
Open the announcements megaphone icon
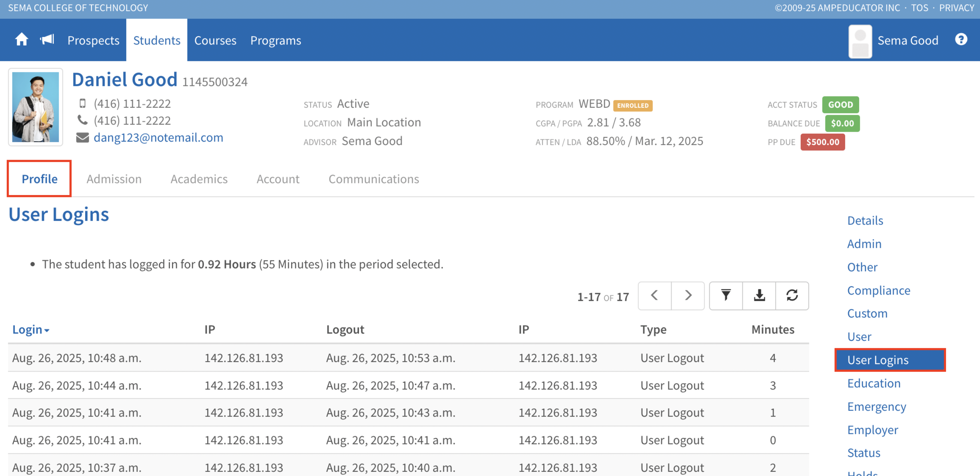click(x=47, y=40)
